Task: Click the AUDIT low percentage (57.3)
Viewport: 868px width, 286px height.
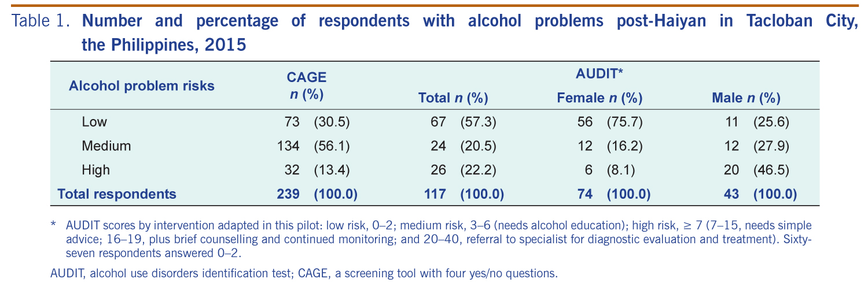Action: coord(479,122)
